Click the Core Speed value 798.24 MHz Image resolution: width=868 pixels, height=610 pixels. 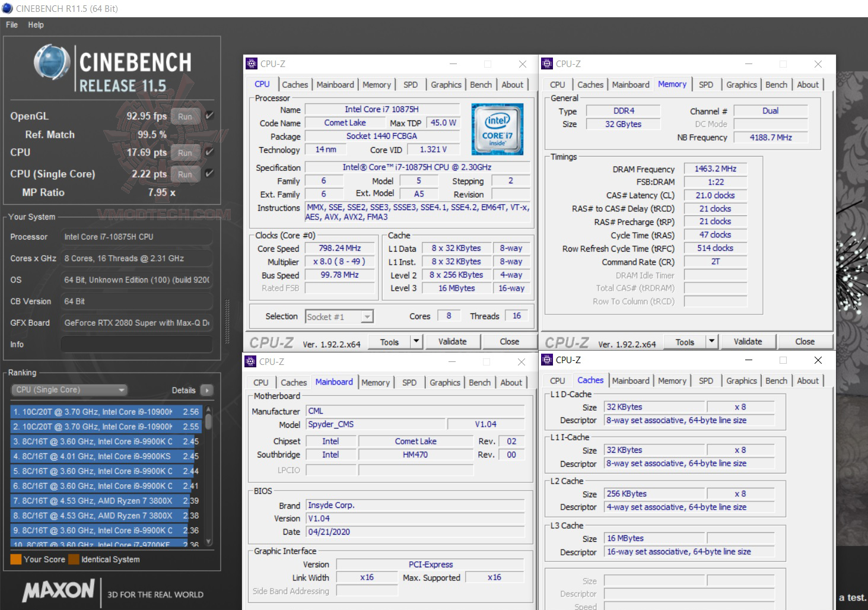point(339,248)
